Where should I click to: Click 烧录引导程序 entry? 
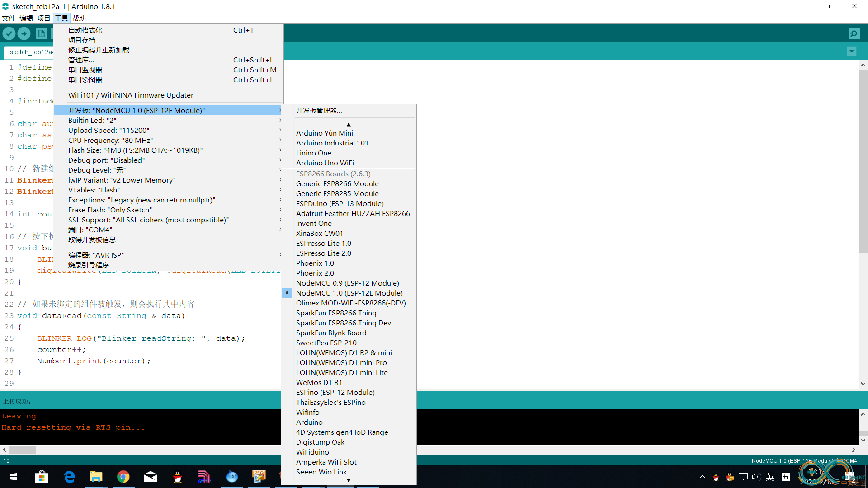click(x=168, y=265)
